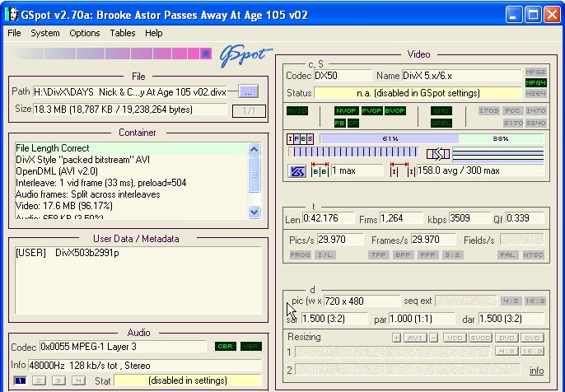
Task: Click the B-frame distance icon beside 1 max
Action: click(320, 170)
